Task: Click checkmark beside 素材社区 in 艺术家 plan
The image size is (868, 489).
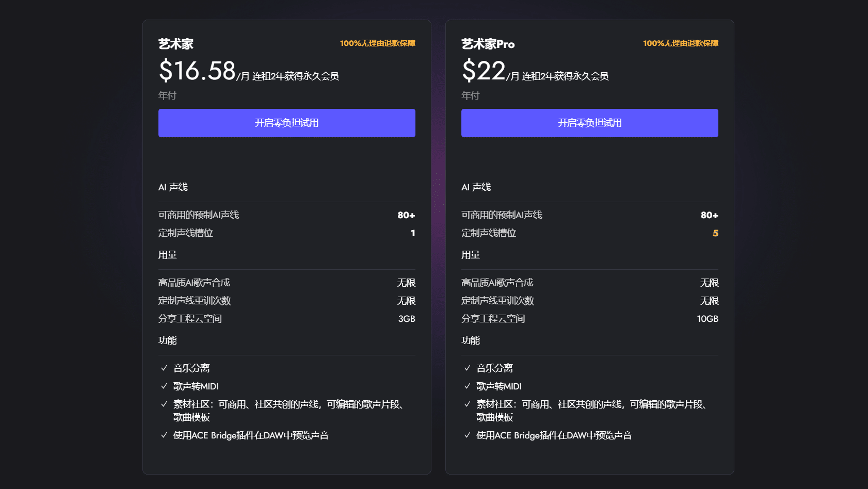Action: (164, 404)
